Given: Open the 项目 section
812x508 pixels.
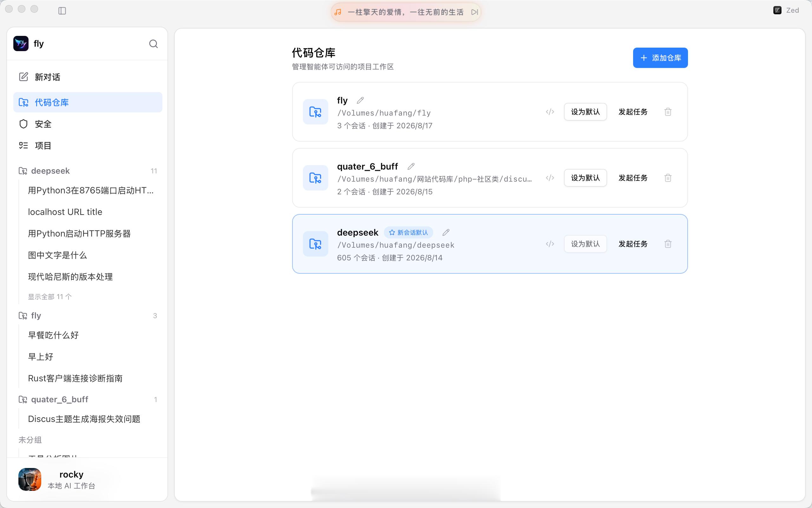Looking at the screenshot, I should tap(88, 145).
